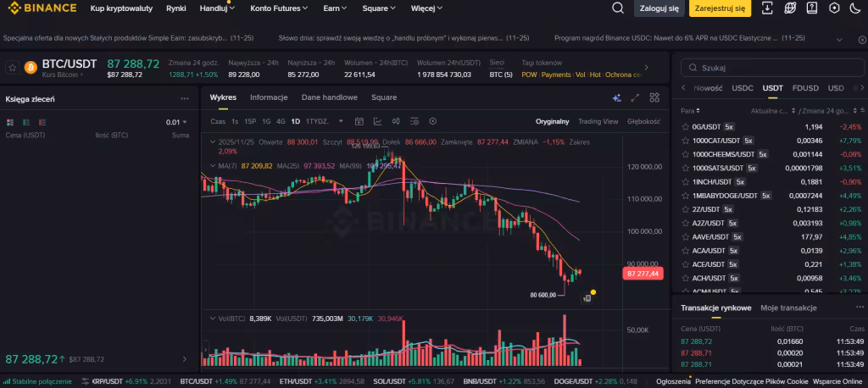The width and height of the screenshot is (868, 388).
Task: Expand the Konto Futures menu
Action: tap(279, 8)
